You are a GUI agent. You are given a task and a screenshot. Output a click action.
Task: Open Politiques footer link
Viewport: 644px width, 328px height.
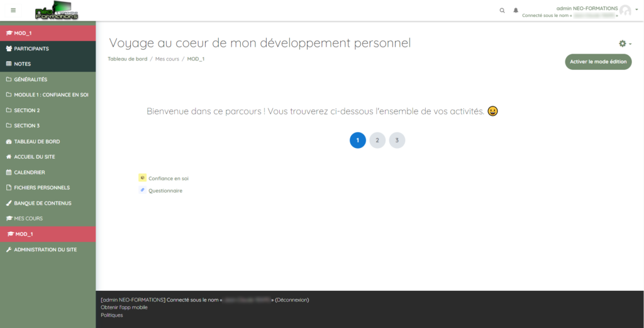tap(112, 315)
